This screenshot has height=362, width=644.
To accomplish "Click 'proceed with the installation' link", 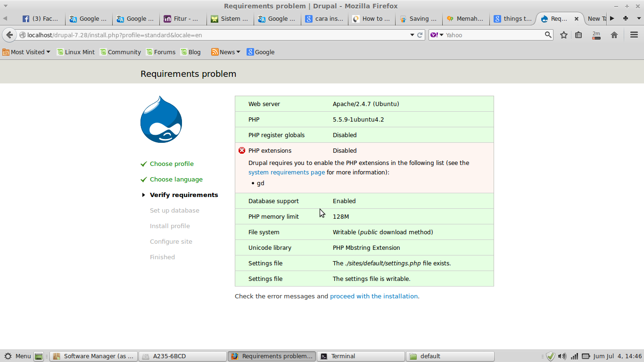I will pos(374,296).
